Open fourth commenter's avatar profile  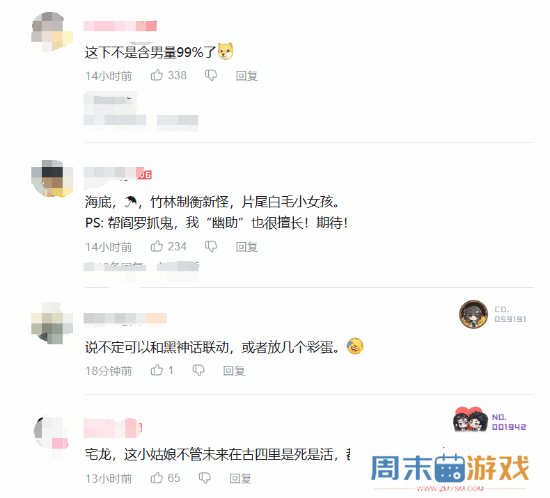[52, 433]
